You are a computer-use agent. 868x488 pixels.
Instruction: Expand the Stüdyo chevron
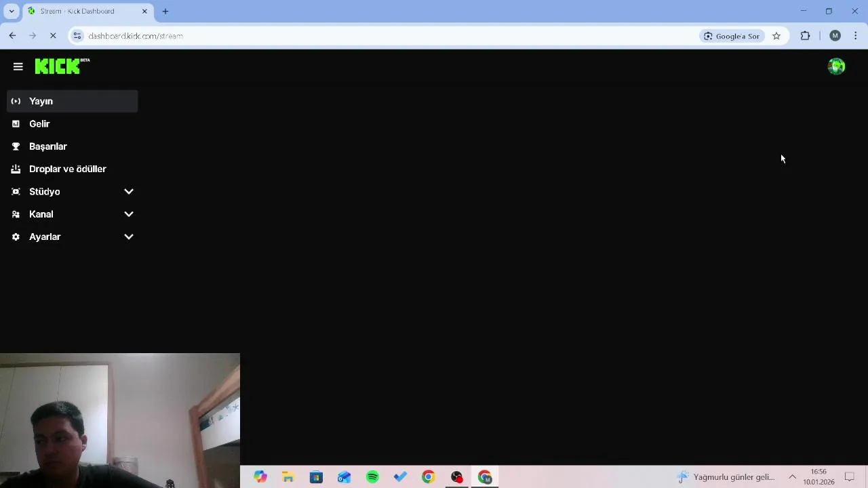129,192
